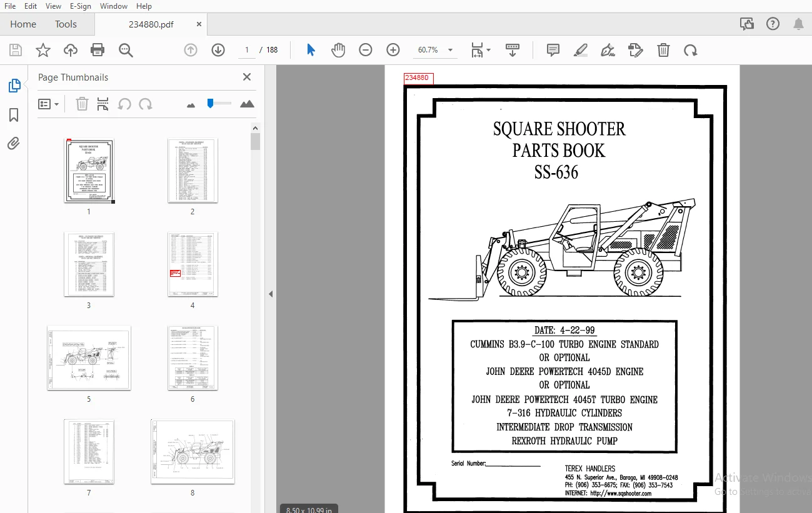
Task: Open the Edit menu
Action: tap(31, 6)
